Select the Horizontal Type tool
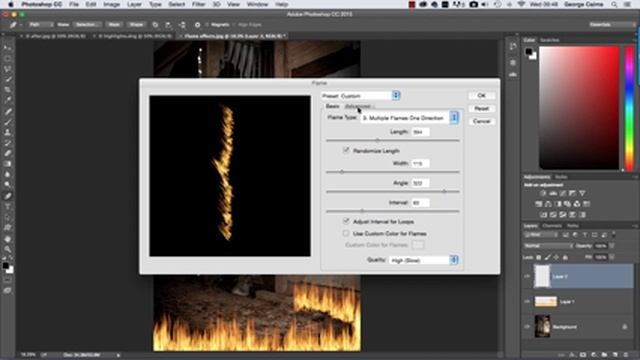 click(x=7, y=207)
